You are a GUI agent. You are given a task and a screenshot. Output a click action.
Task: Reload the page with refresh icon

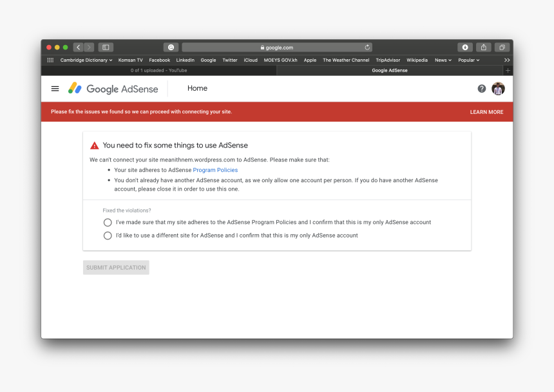367,48
